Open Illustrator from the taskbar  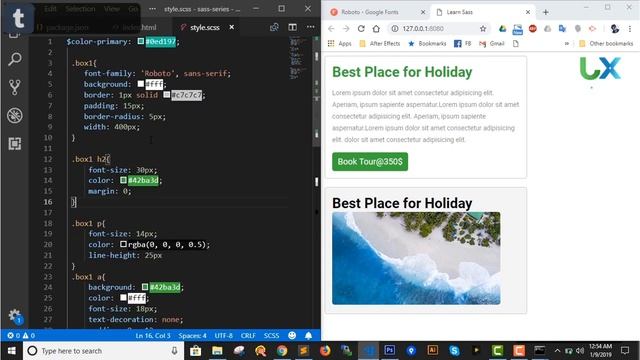click(x=432, y=350)
